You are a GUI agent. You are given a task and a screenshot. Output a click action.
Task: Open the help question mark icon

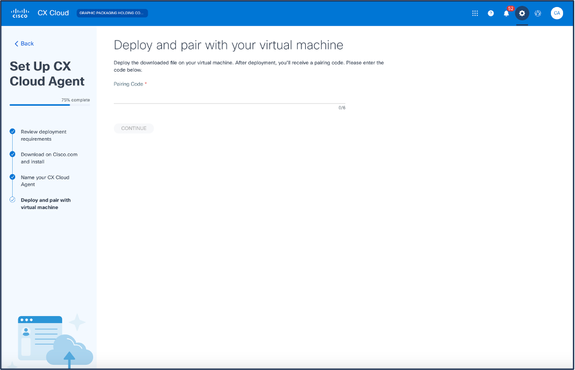click(491, 13)
